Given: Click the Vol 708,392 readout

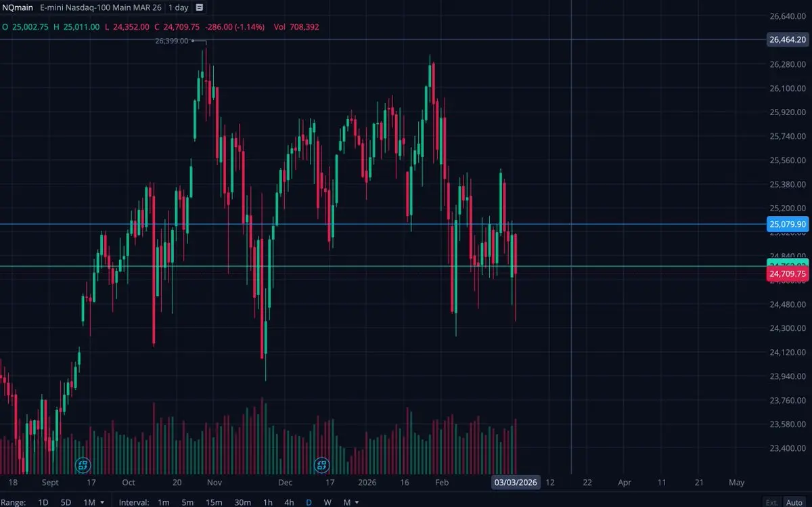Looking at the screenshot, I should tap(296, 27).
